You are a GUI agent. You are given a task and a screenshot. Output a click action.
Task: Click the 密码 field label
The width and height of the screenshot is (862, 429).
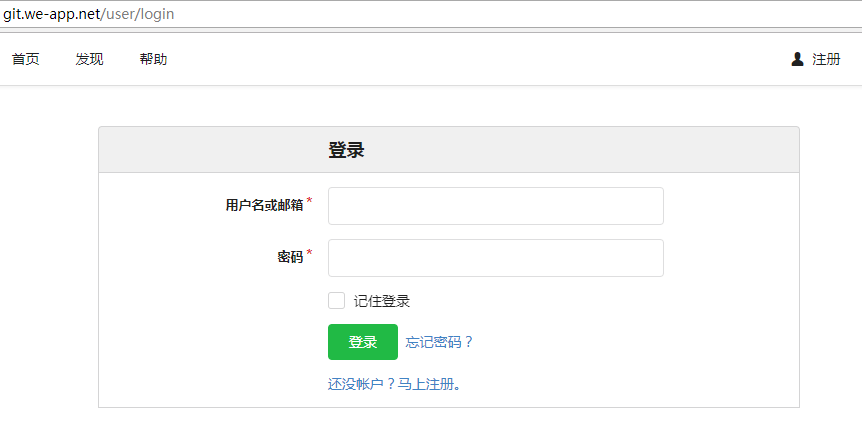[289, 257]
